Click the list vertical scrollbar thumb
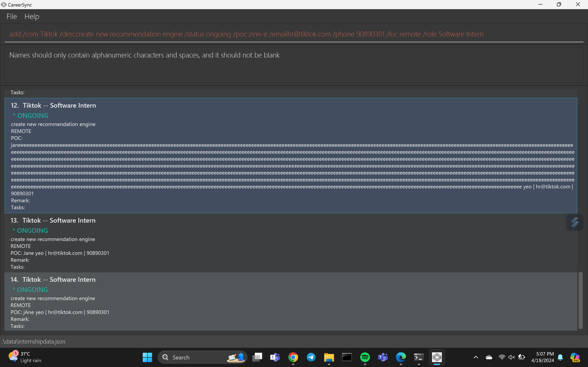 point(580,300)
